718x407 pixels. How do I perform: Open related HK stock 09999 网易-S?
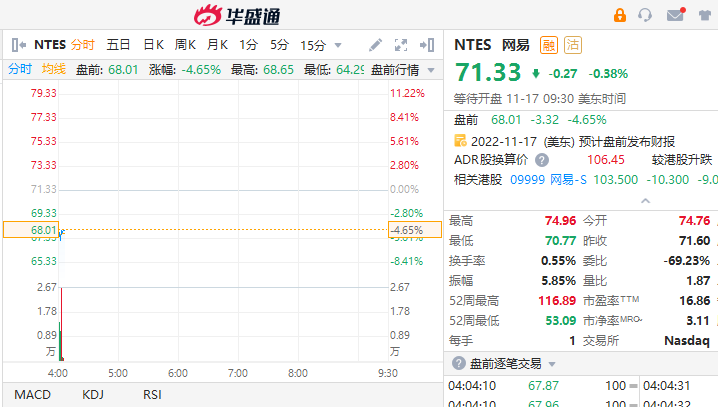pos(548,179)
